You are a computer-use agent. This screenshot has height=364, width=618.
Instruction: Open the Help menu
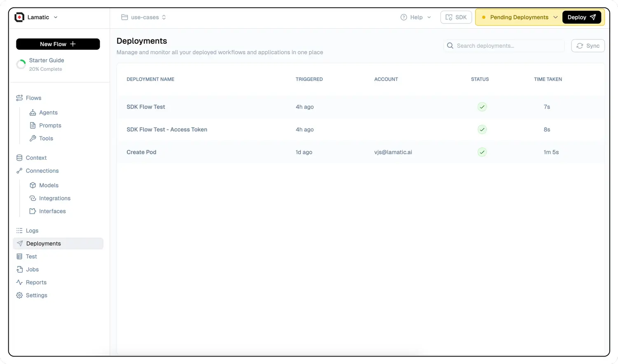(416, 17)
